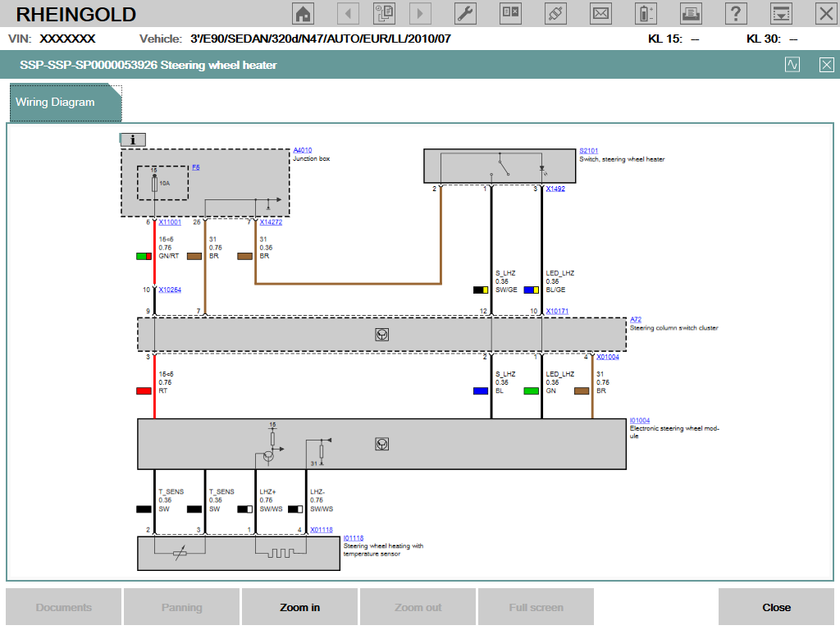Click the Zoom out button

click(418, 607)
